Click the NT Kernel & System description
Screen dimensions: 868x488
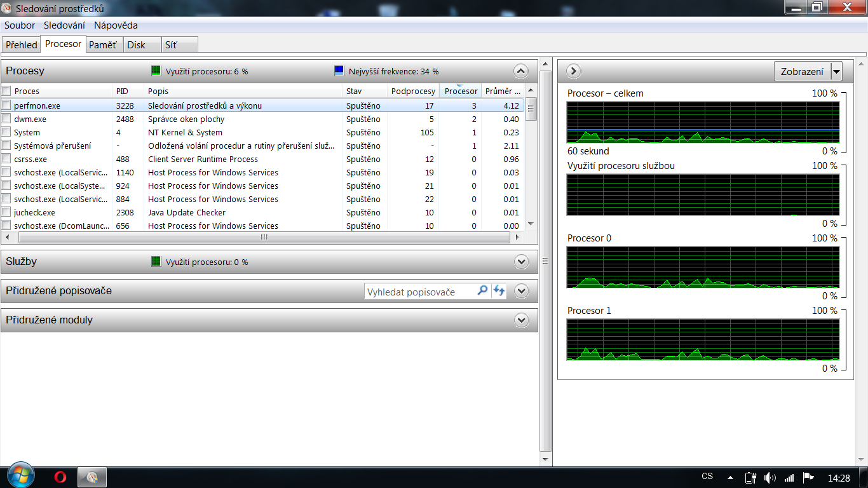click(x=185, y=133)
